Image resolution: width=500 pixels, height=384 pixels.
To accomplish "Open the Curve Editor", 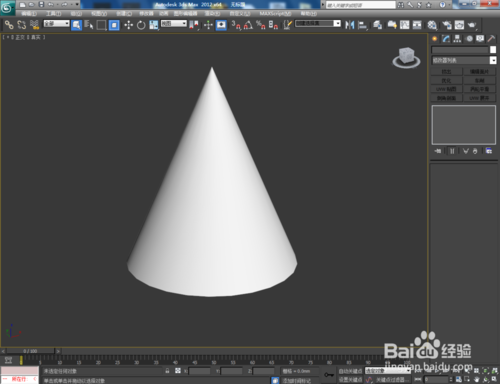I will (x=405, y=25).
